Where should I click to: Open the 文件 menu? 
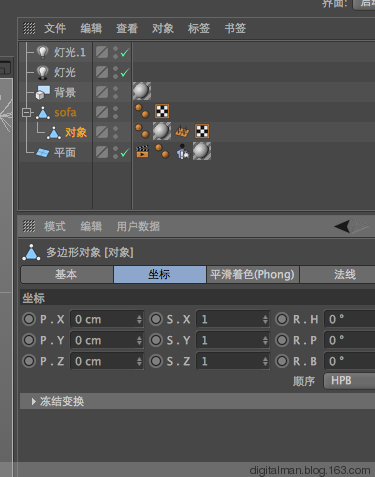point(55,28)
